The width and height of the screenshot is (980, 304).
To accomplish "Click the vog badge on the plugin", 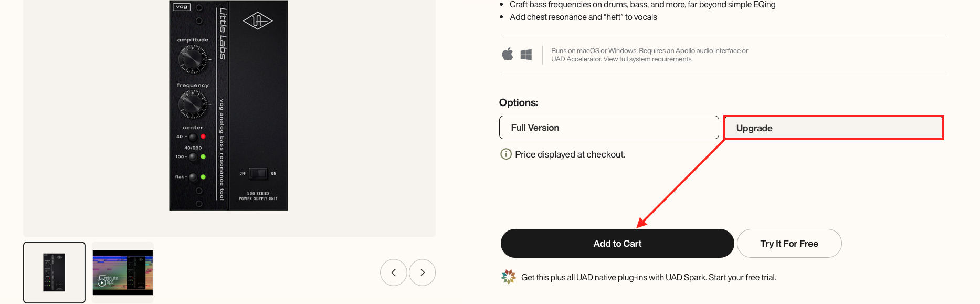I will click(182, 7).
